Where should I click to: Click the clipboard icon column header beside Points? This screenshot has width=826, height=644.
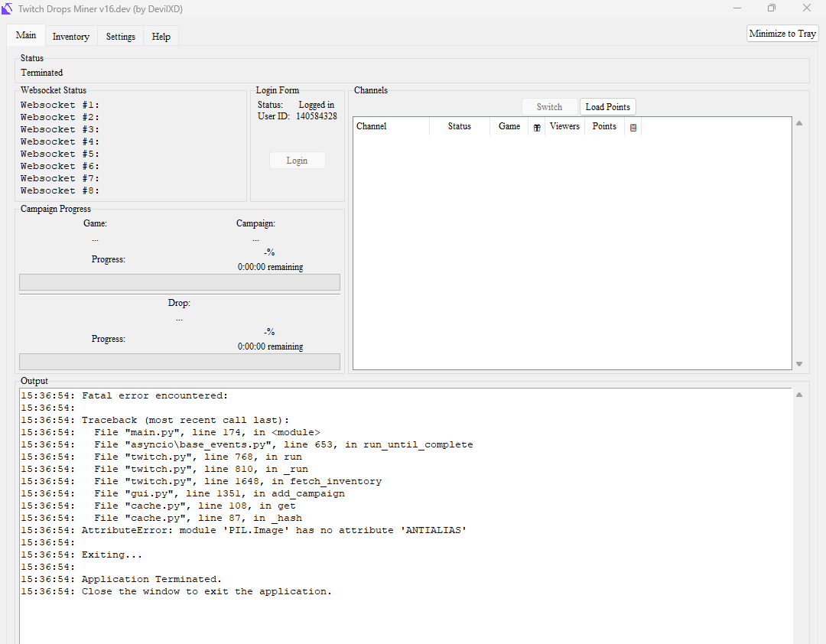point(632,126)
